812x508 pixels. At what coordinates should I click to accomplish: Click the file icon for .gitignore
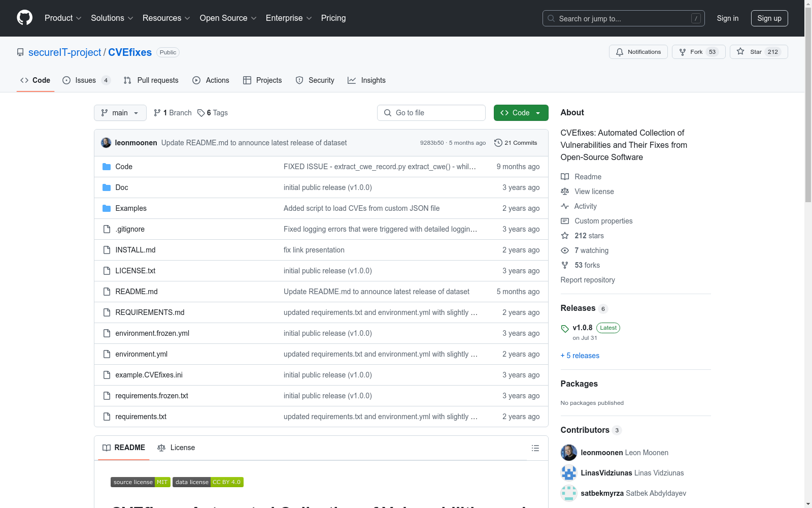click(107, 229)
